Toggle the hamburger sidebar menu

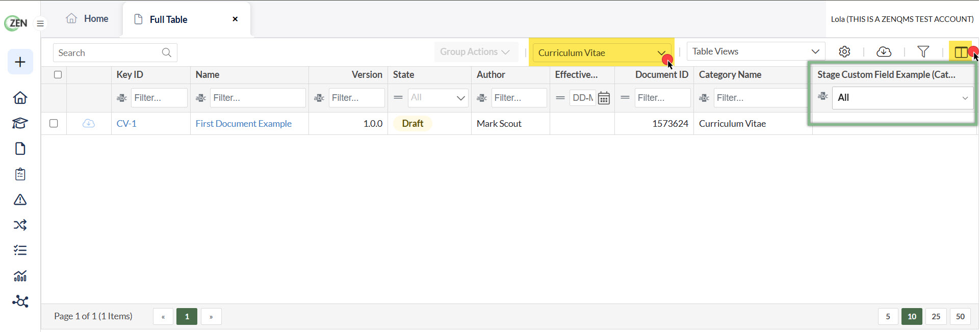pyautogui.click(x=40, y=23)
